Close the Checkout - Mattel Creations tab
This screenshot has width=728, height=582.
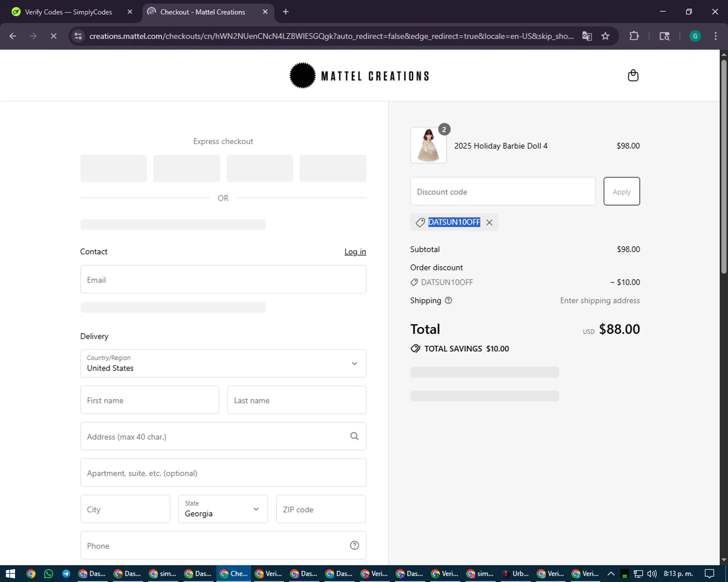265,12
